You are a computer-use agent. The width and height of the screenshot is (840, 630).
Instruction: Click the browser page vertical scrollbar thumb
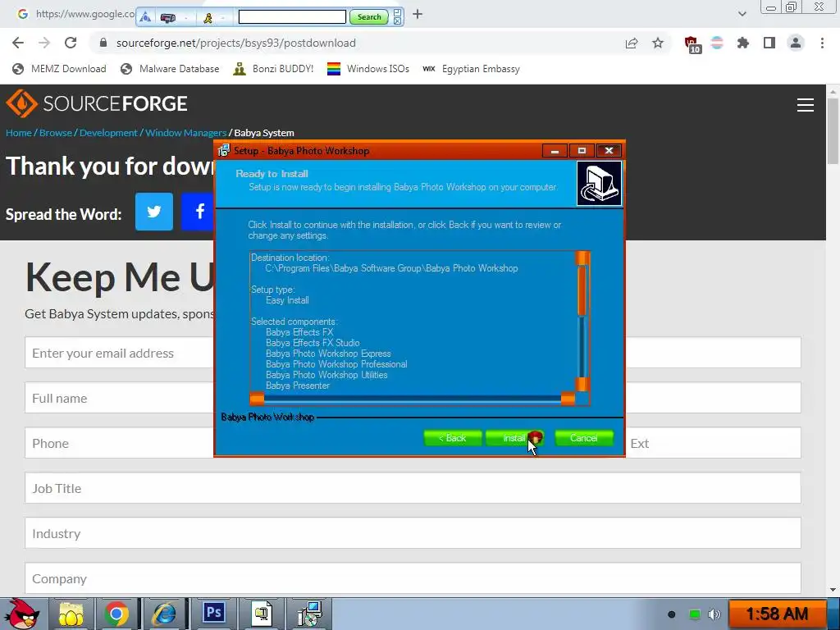(833, 132)
